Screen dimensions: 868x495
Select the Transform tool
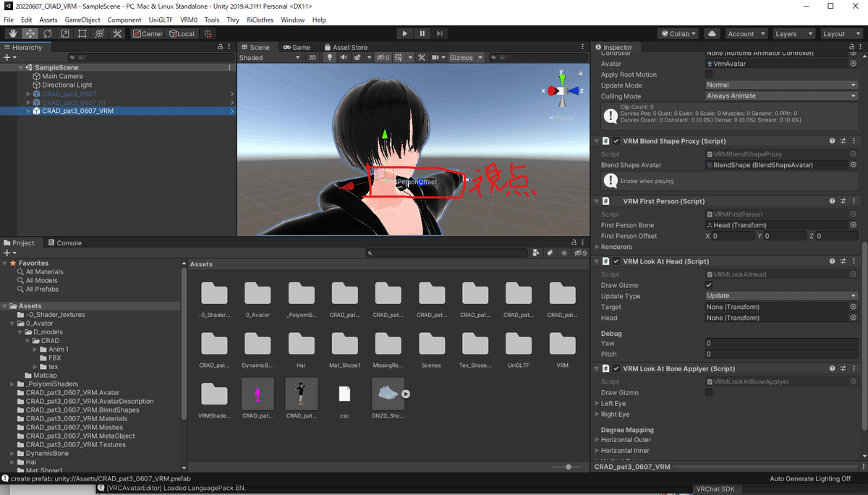click(x=100, y=33)
